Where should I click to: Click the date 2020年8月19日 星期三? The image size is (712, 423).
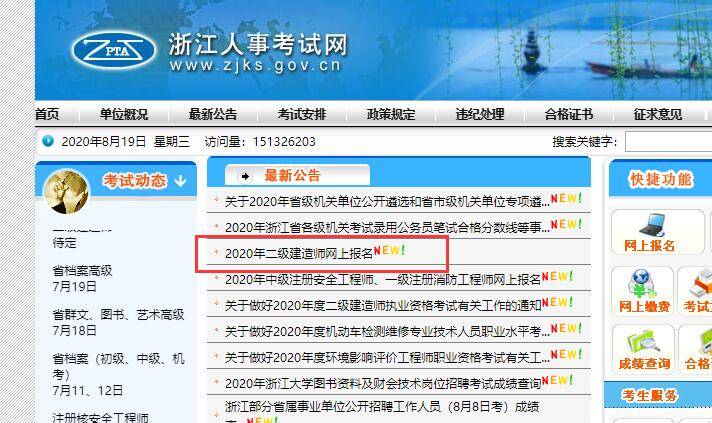pyautogui.click(x=125, y=142)
